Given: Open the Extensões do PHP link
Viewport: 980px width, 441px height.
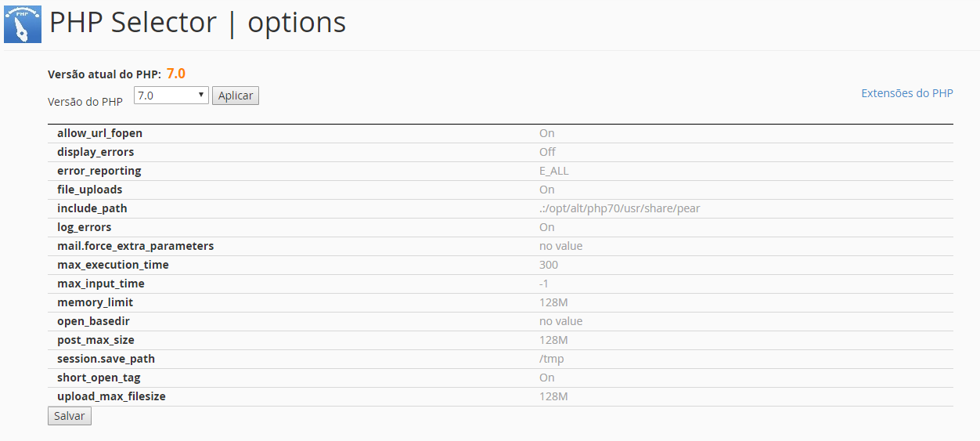Looking at the screenshot, I should (907, 93).
